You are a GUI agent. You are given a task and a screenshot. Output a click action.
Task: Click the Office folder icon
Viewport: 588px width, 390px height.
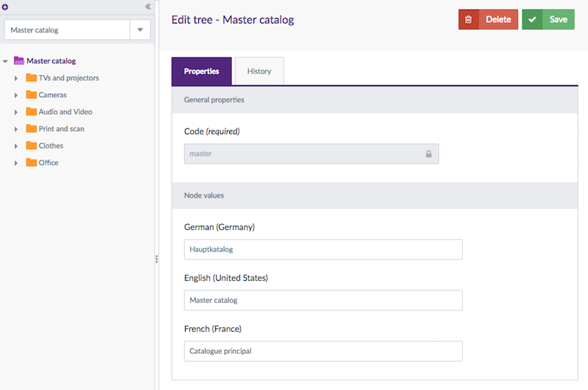pos(31,163)
